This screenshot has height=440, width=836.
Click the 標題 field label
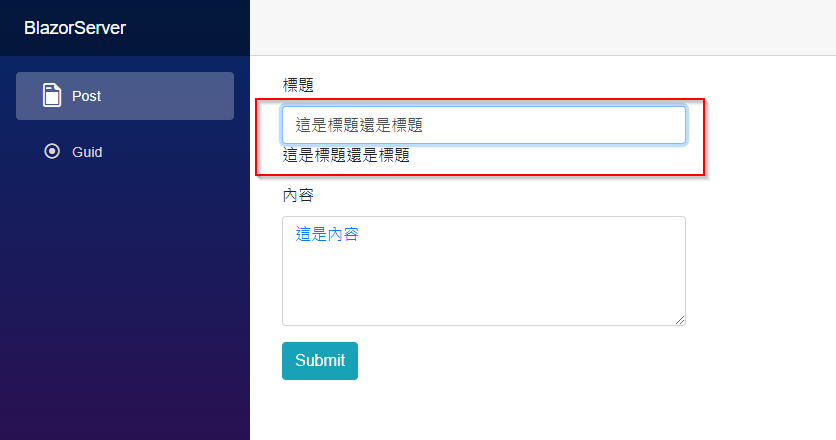click(x=298, y=85)
